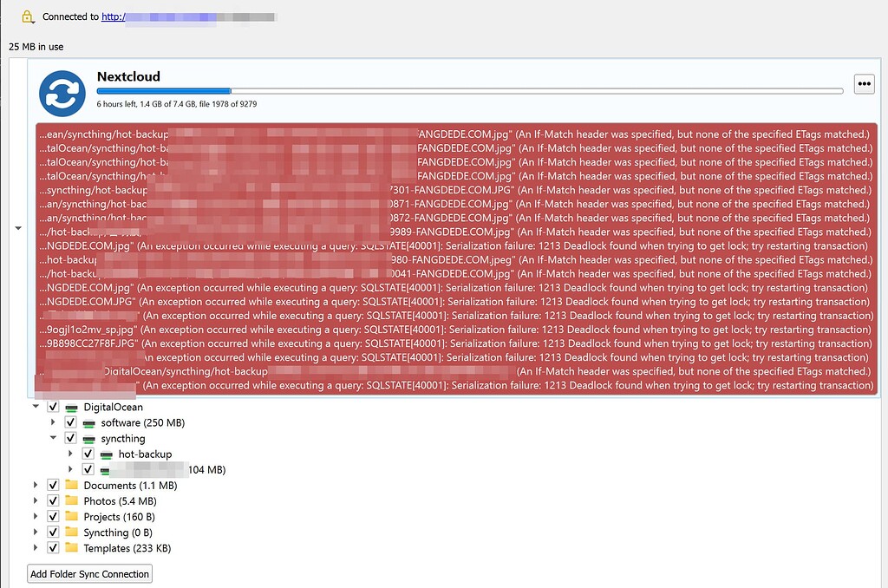
Task: Collapse the syncthing tree node
Action: point(53,438)
